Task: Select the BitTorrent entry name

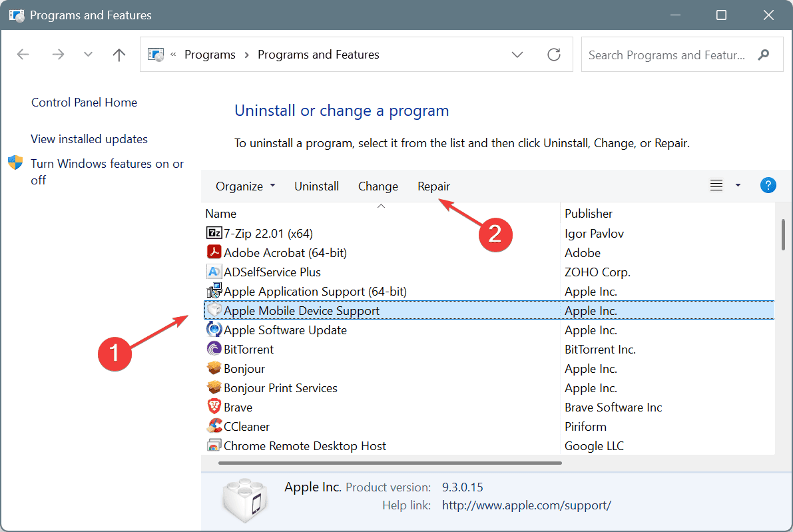Action: (248, 349)
